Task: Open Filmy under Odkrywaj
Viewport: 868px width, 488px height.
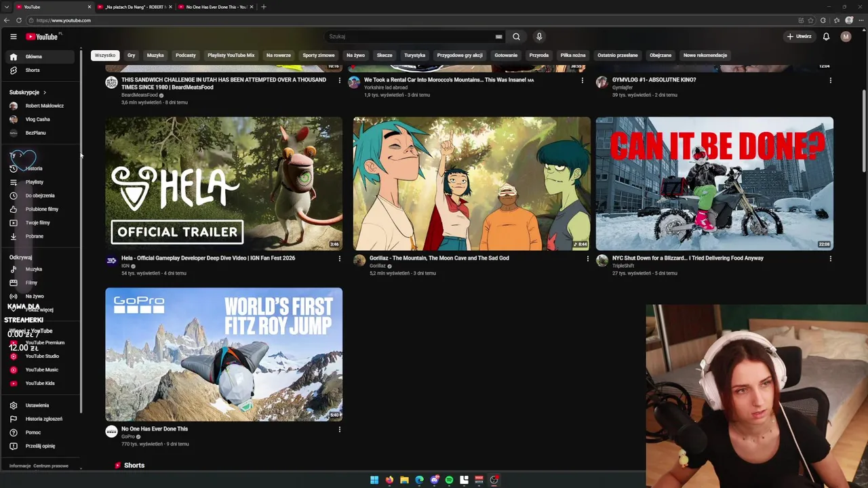Action: click(x=40, y=283)
